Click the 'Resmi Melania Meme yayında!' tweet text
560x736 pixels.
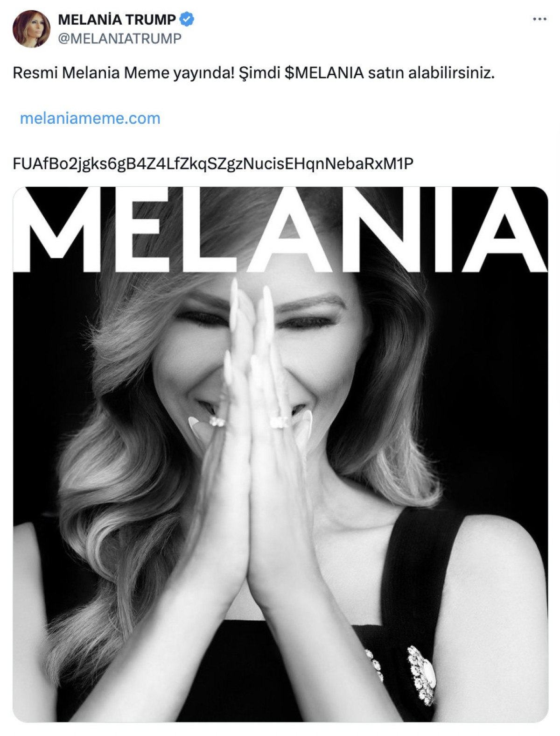click(x=123, y=73)
